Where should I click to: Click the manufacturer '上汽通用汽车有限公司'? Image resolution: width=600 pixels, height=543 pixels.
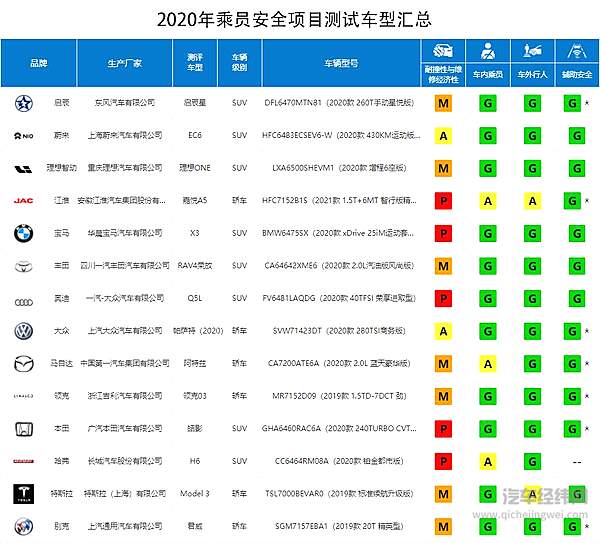(x=125, y=526)
